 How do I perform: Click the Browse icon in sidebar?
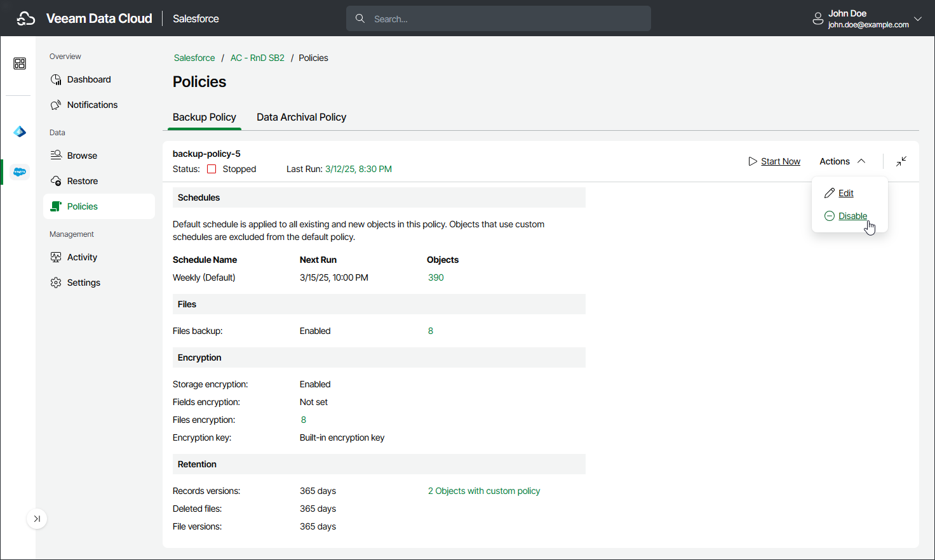[x=56, y=156]
